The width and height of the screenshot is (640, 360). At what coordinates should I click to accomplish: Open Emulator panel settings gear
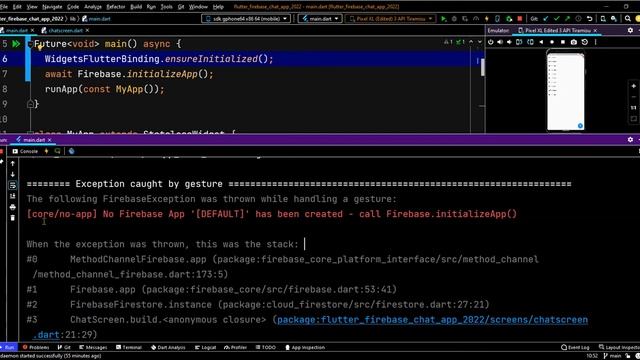[630, 31]
